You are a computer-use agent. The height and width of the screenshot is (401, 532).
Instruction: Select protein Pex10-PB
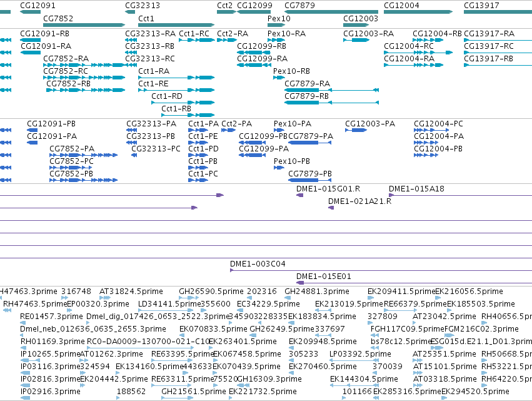(x=279, y=168)
